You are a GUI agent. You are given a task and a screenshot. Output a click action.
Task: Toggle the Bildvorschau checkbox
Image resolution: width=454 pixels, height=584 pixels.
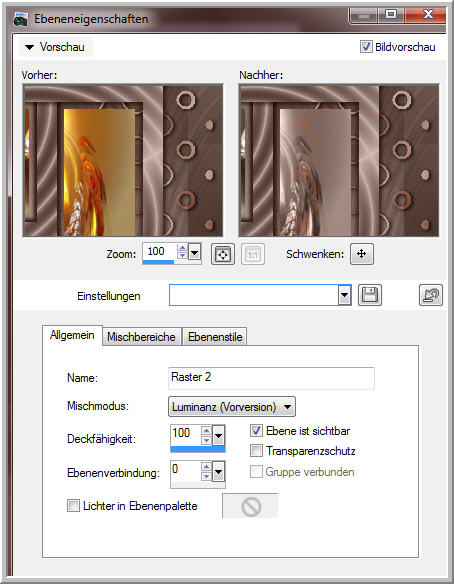click(x=366, y=47)
